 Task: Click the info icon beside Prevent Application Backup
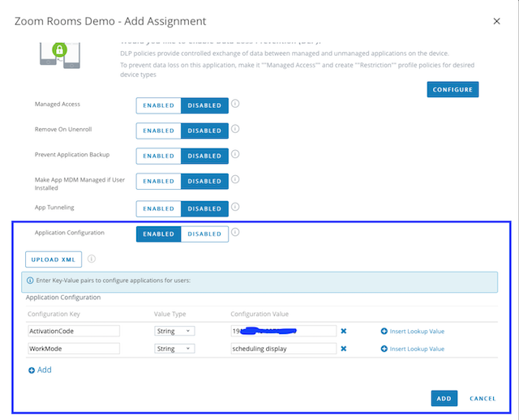235,154
